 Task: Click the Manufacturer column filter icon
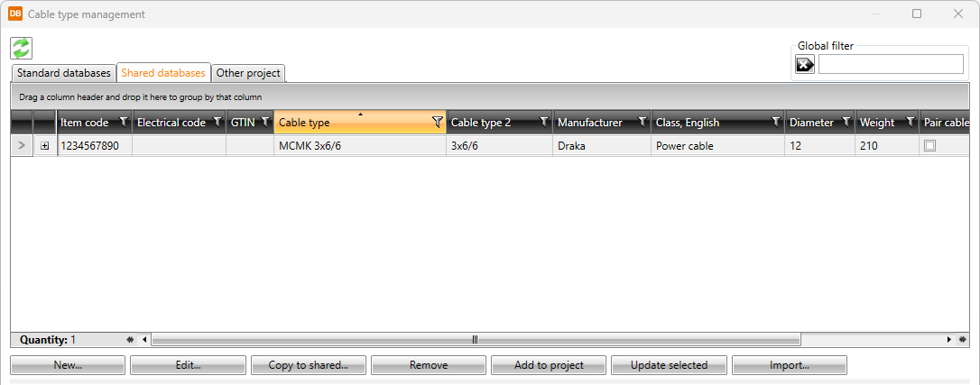click(x=642, y=123)
